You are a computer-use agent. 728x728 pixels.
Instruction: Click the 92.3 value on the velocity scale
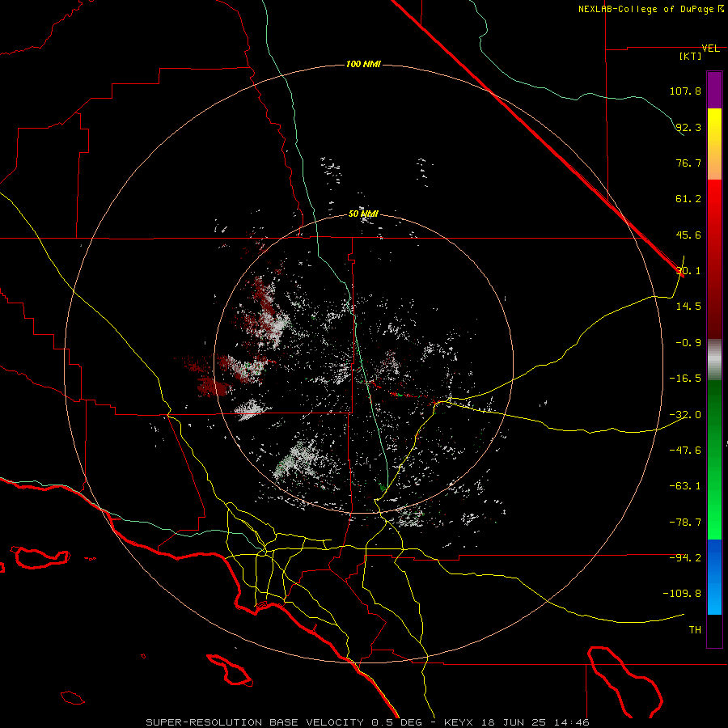coord(688,127)
